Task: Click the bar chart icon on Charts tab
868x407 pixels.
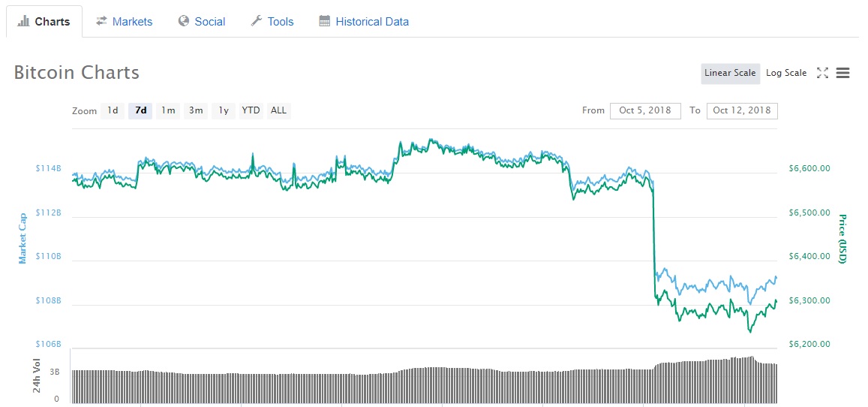Action: pyautogui.click(x=23, y=22)
